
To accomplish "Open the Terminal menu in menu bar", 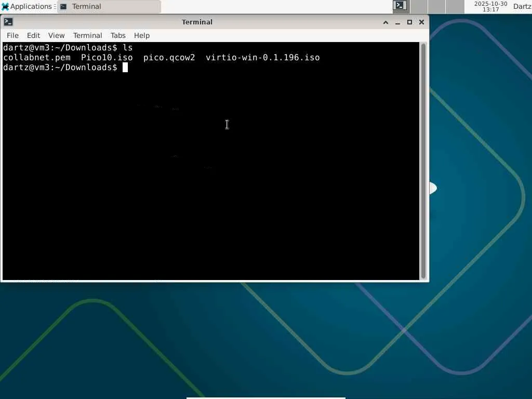I will pyautogui.click(x=87, y=35).
